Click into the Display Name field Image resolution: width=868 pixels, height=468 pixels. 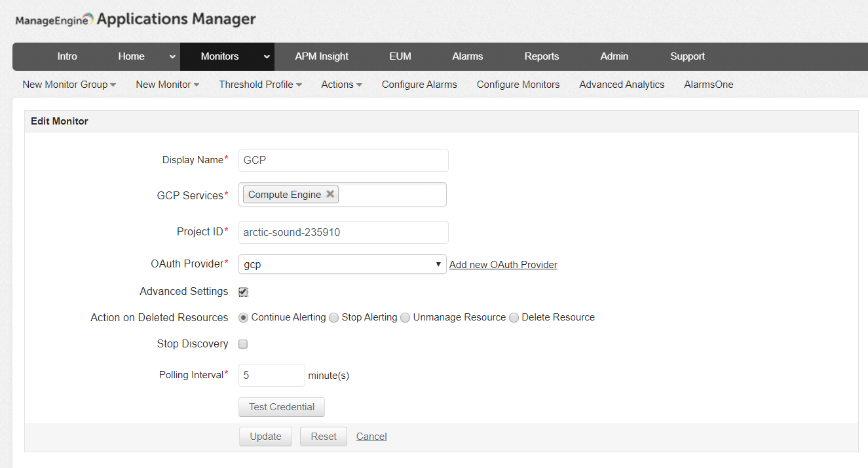tap(343, 160)
